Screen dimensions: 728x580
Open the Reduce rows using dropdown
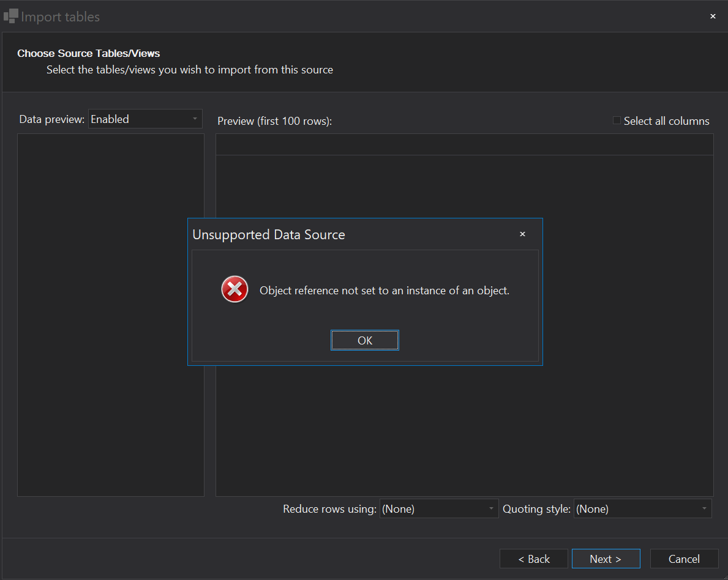coord(439,508)
